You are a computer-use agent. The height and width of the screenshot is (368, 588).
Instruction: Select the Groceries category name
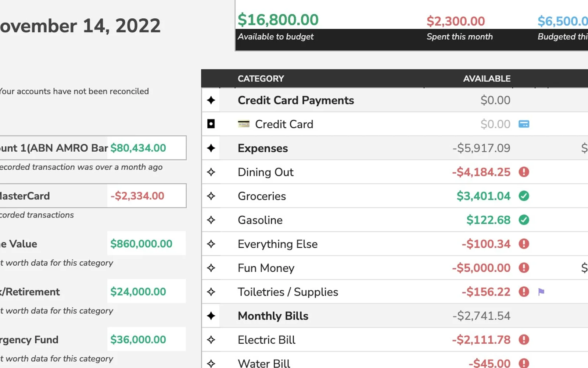click(x=262, y=196)
